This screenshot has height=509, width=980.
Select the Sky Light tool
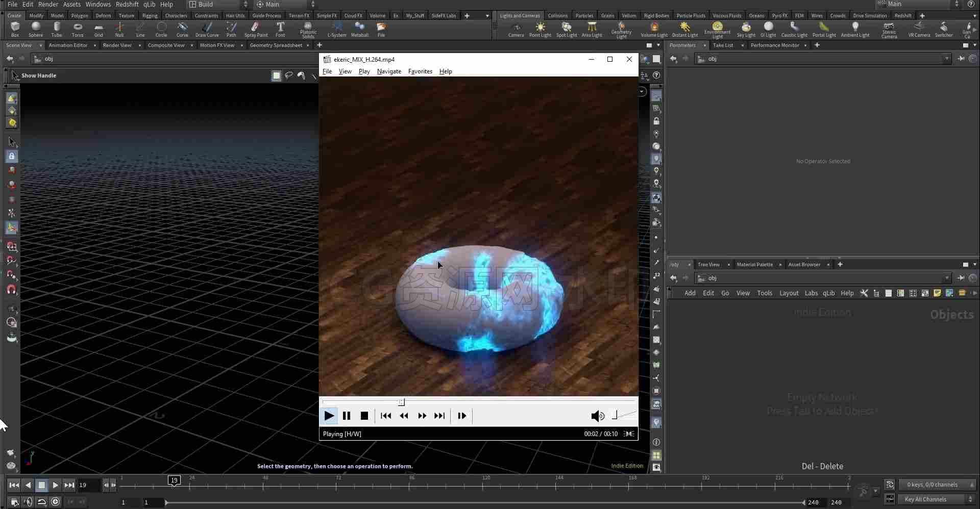(746, 30)
